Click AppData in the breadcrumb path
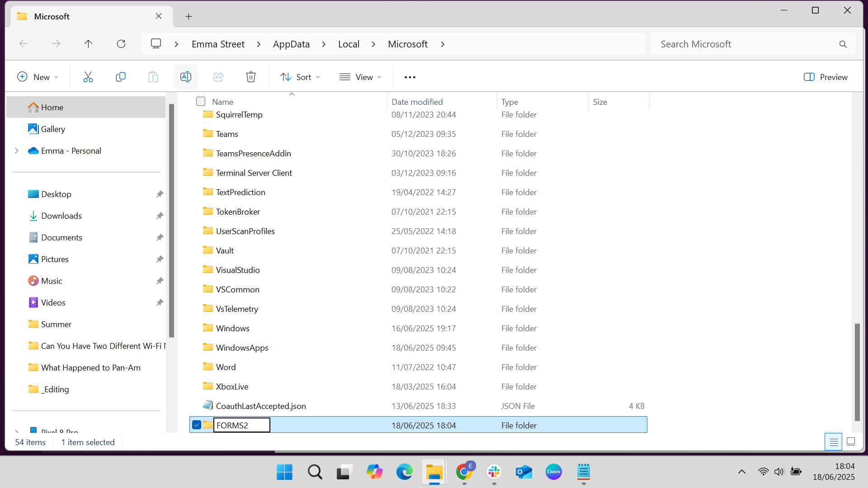The height and width of the screenshot is (488, 868). (291, 44)
